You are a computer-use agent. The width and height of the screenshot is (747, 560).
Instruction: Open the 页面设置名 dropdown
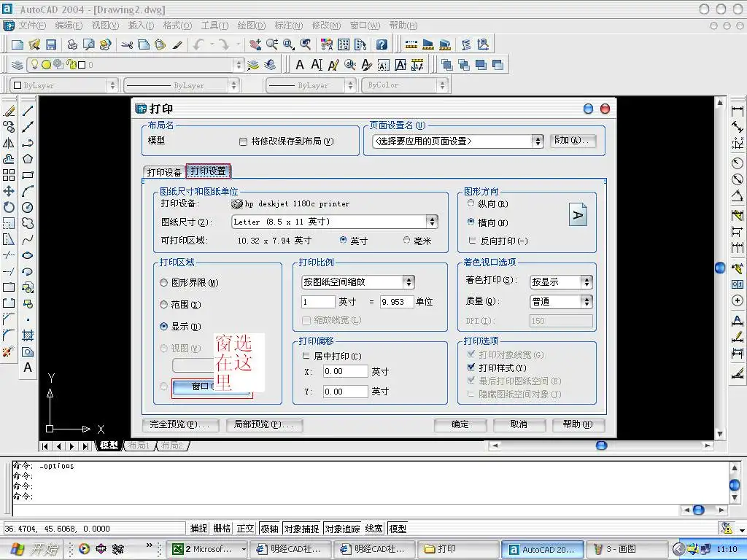coord(538,141)
